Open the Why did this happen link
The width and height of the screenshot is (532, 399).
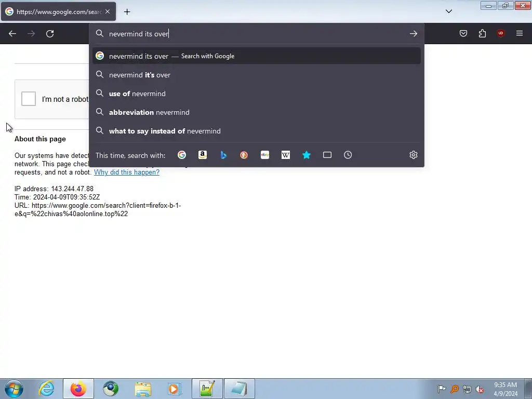click(127, 172)
